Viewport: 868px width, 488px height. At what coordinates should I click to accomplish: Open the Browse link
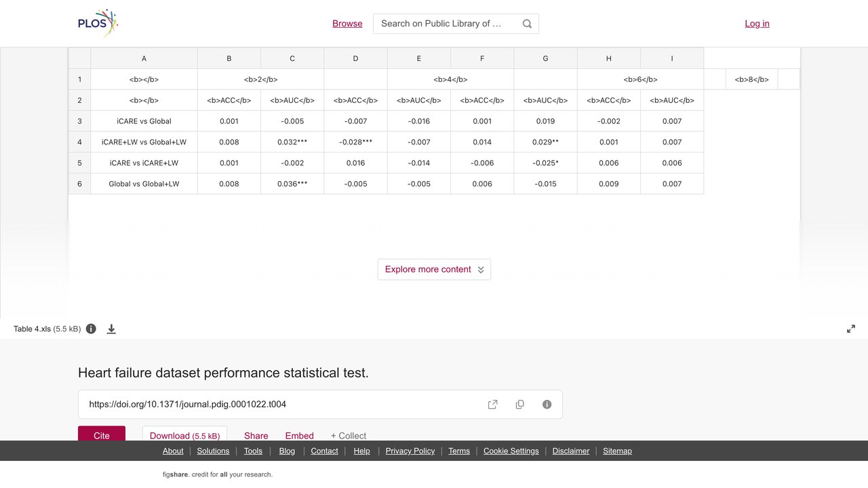pyautogui.click(x=347, y=24)
